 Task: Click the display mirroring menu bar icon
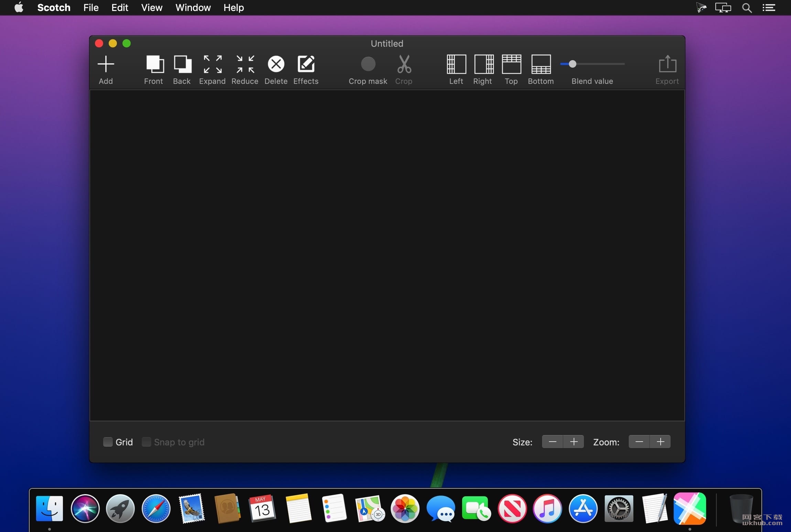(723, 8)
